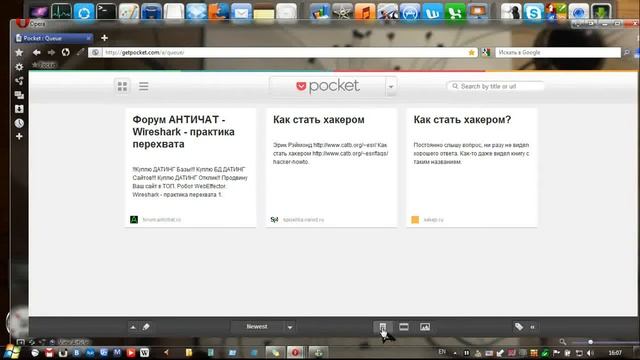
Task: Open the tags filter icon
Action: pos(519,327)
